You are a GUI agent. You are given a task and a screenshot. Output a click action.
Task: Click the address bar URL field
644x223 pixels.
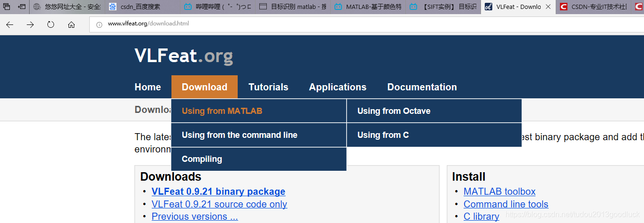(x=366, y=24)
